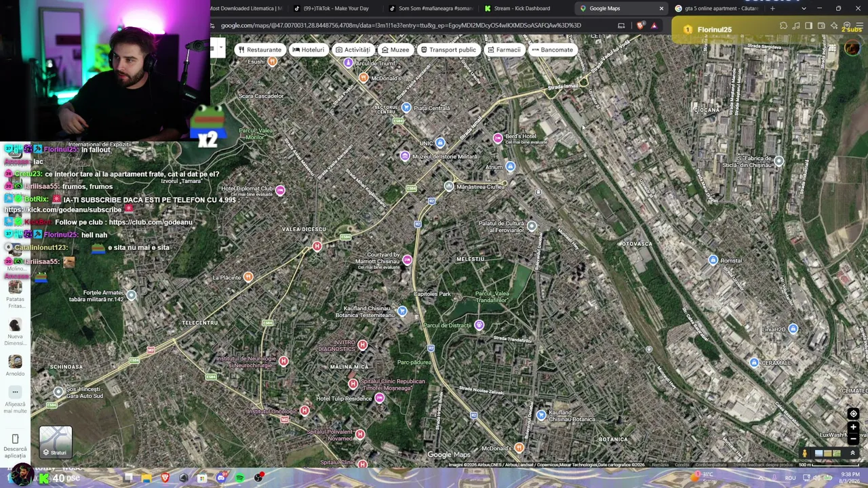
Task: Expand the imagery strip chevron
Action: pos(852,453)
